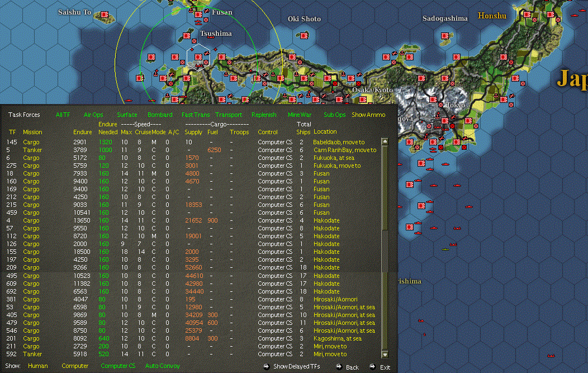
Task: Click location 'Cam Ranh Bay, move to'
Action: click(x=345, y=150)
